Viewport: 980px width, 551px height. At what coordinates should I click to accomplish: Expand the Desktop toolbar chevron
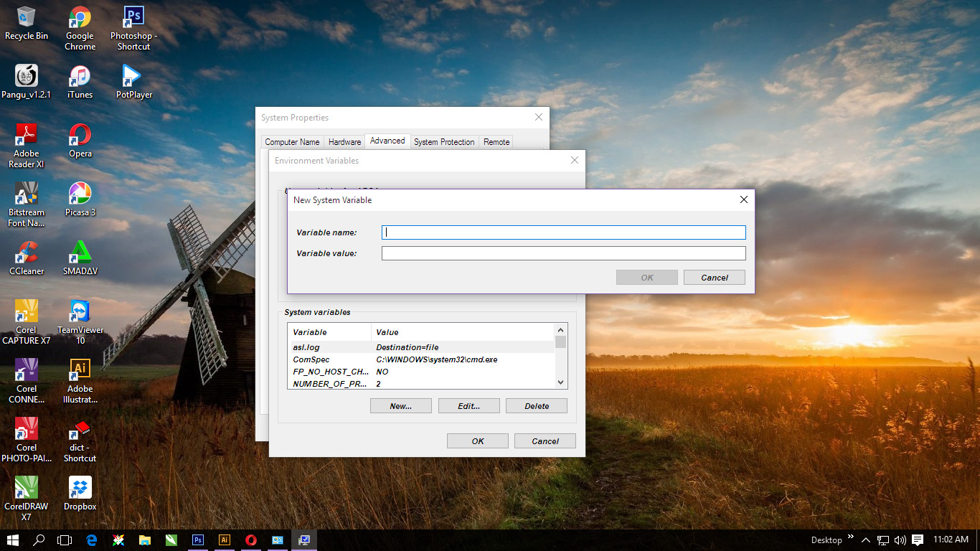(851, 537)
